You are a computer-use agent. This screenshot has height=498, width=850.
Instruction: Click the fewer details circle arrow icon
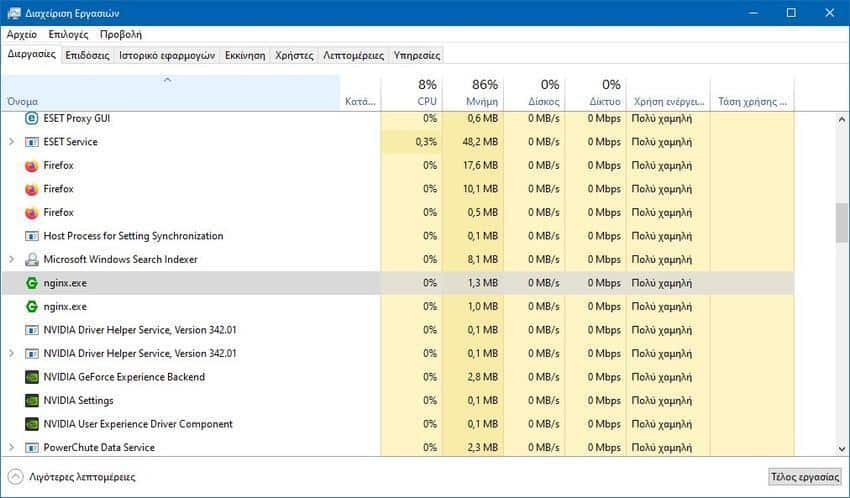(16, 477)
